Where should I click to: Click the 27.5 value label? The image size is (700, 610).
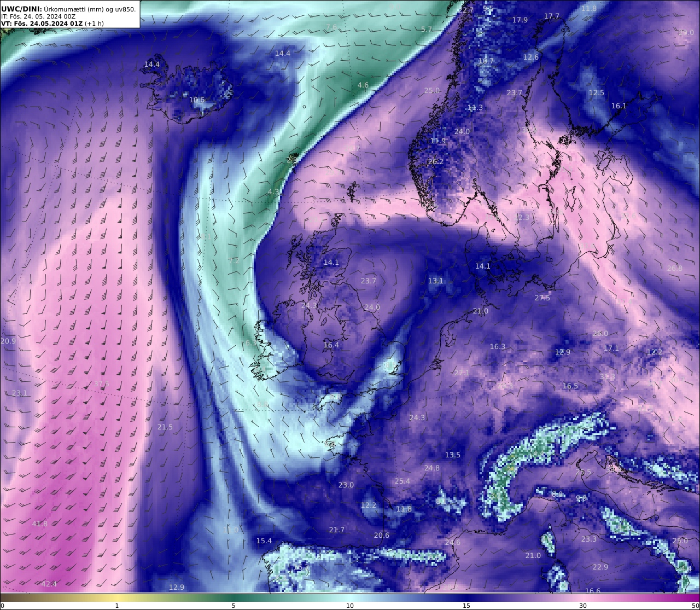point(542,298)
